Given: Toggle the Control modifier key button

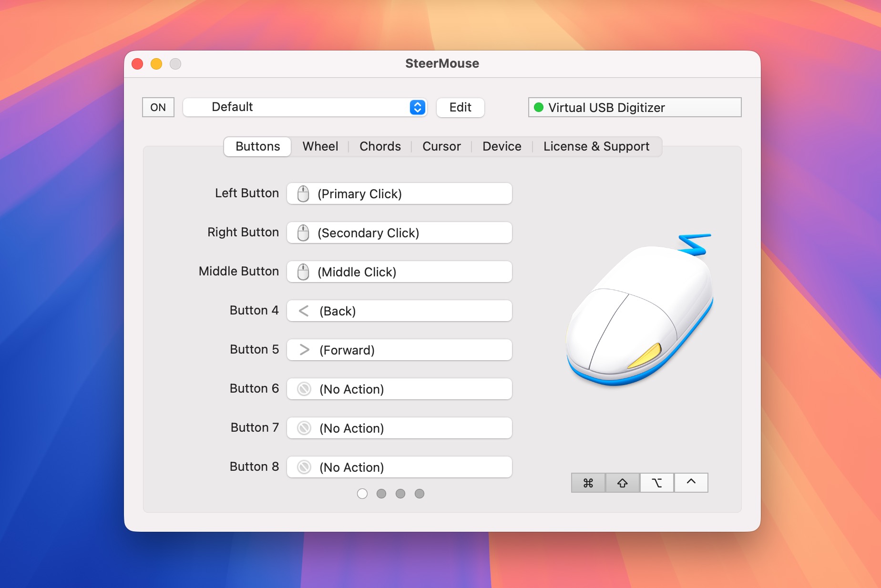Looking at the screenshot, I should pos(691,483).
